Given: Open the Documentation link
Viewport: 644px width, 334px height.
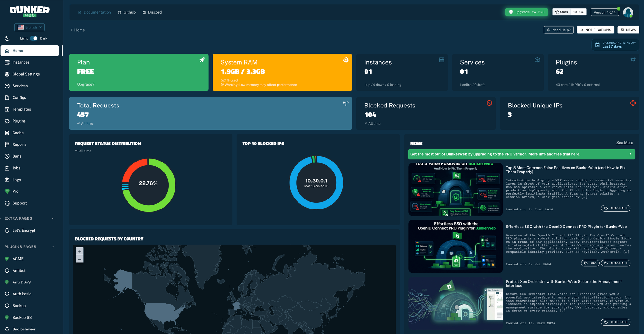Looking at the screenshot, I should 95,12.
